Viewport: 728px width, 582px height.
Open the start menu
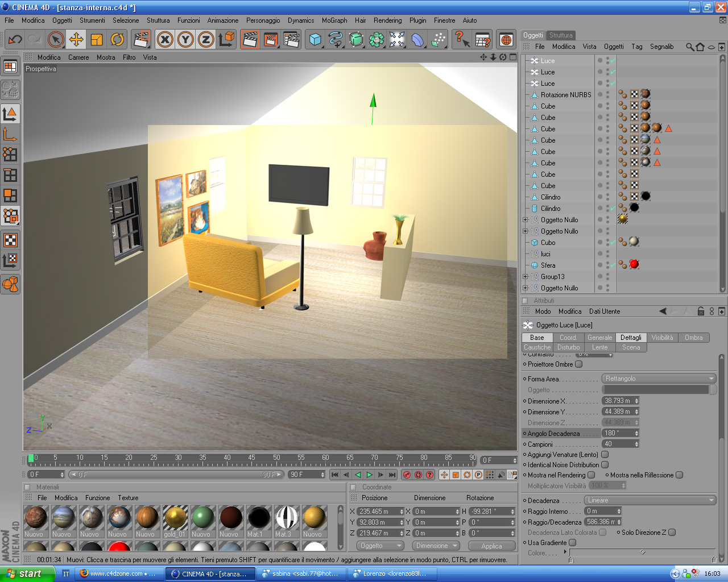[x=27, y=573]
